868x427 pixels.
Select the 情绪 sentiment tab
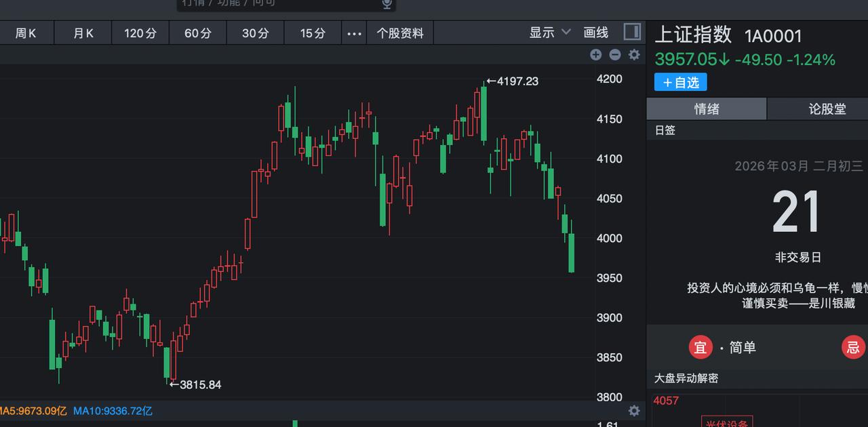[706, 108]
